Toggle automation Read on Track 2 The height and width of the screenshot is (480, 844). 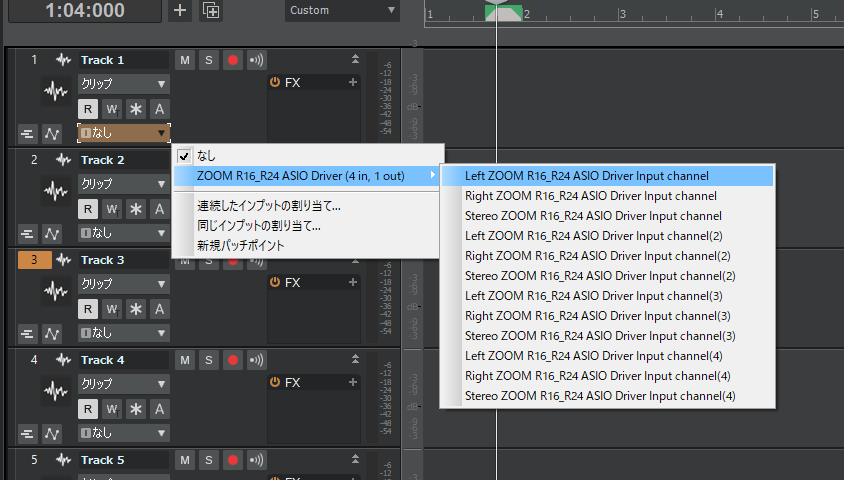[x=88, y=209]
